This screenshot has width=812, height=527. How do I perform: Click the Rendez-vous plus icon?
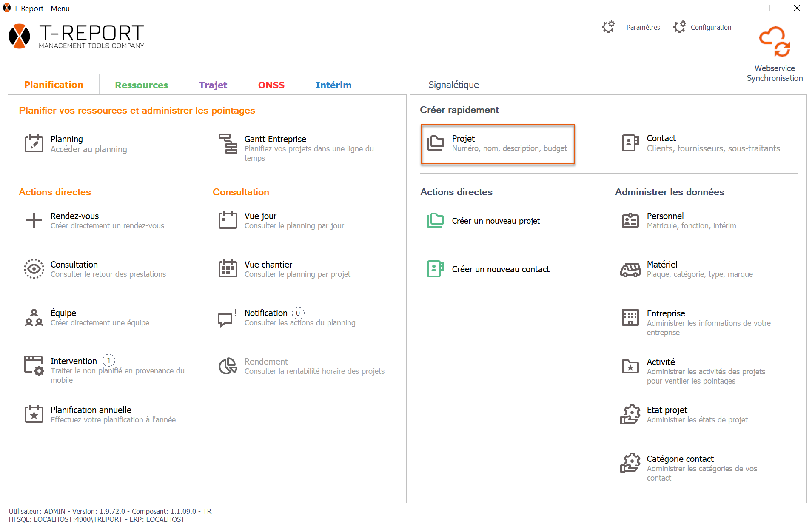[x=34, y=220]
